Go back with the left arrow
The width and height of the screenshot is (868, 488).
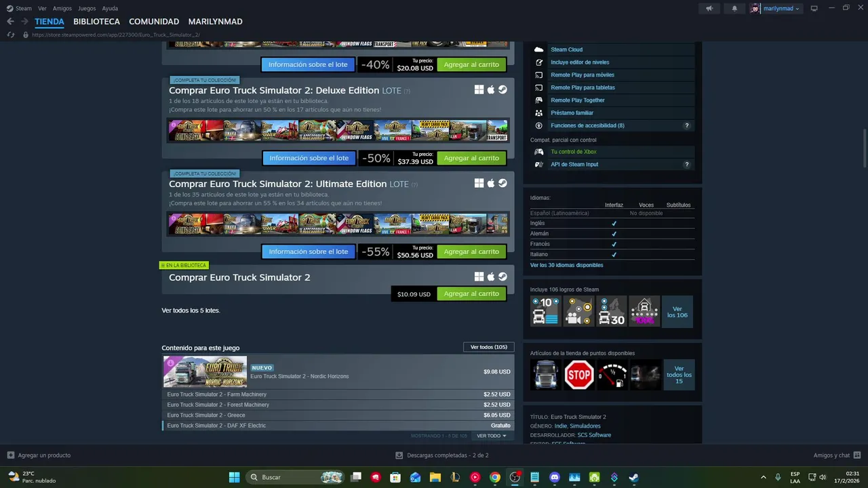click(10, 22)
